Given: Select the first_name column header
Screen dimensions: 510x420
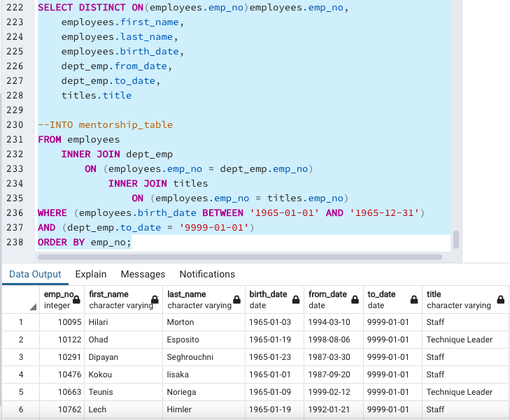Looking at the screenshot, I should 123,300.
